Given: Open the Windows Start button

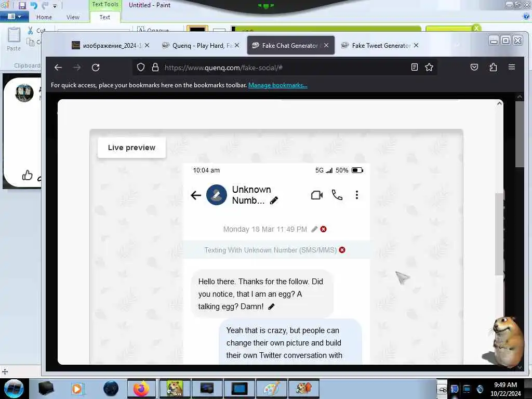Looking at the screenshot, I should click(14, 389).
